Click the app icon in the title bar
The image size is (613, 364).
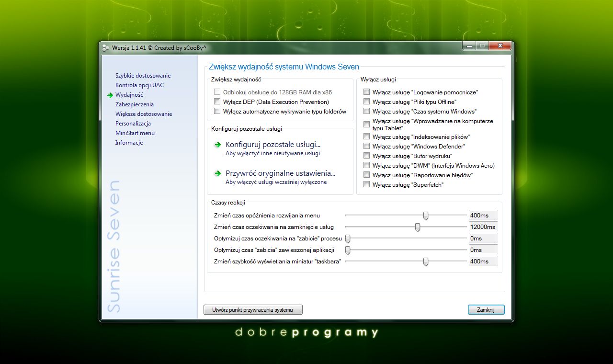(x=106, y=47)
